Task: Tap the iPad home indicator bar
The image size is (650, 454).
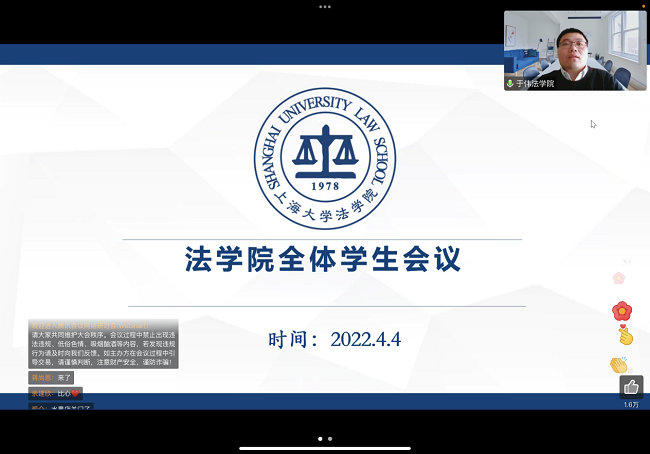Action: point(325,448)
